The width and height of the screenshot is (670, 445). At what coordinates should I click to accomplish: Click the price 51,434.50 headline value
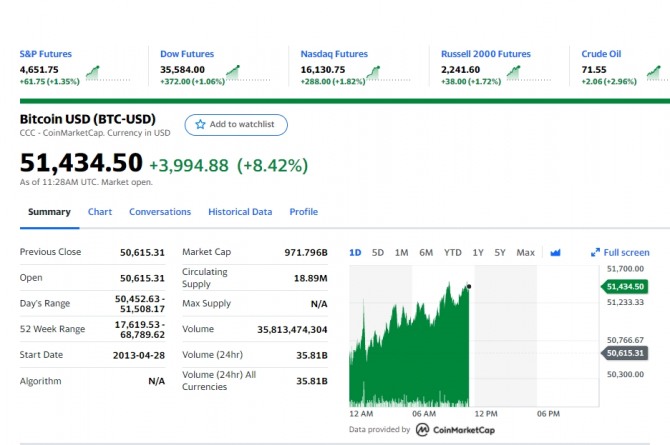click(x=81, y=163)
